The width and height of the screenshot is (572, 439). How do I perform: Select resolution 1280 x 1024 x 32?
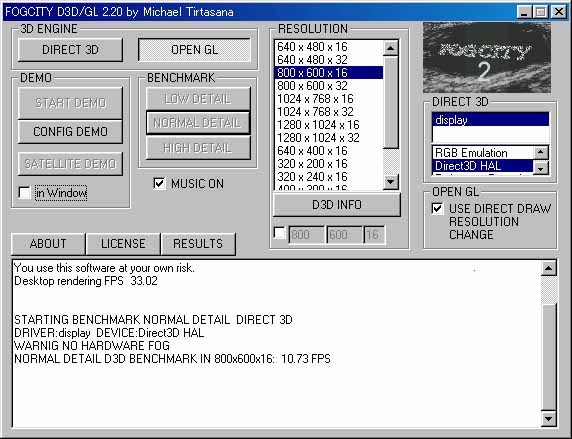tap(329, 138)
